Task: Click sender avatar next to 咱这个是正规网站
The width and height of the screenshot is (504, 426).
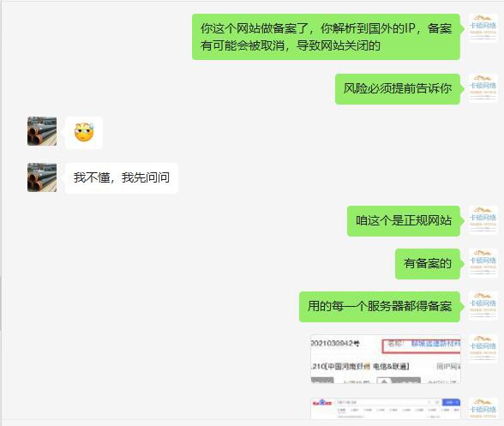Action: click(483, 220)
